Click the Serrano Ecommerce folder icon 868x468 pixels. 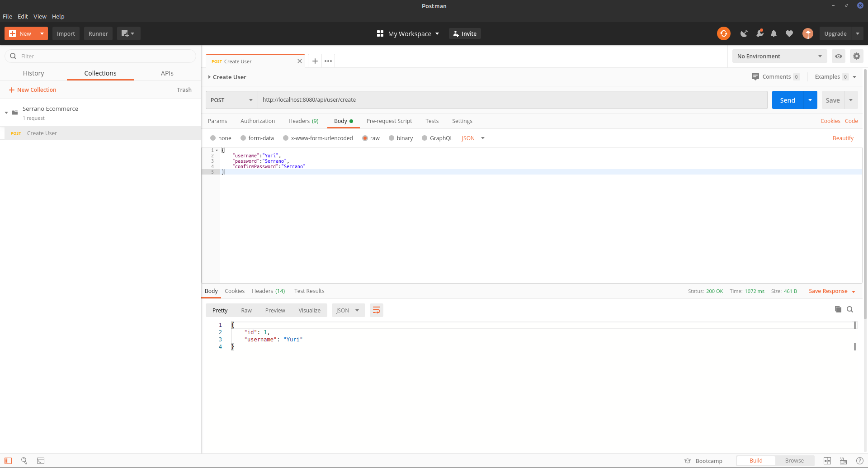pyautogui.click(x=15, y=113)
